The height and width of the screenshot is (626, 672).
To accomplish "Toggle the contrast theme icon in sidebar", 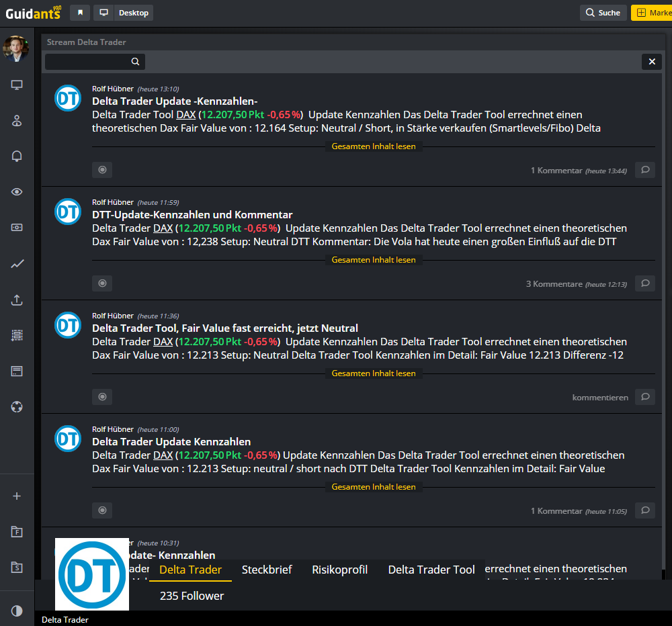I will (x=17, y=611).
